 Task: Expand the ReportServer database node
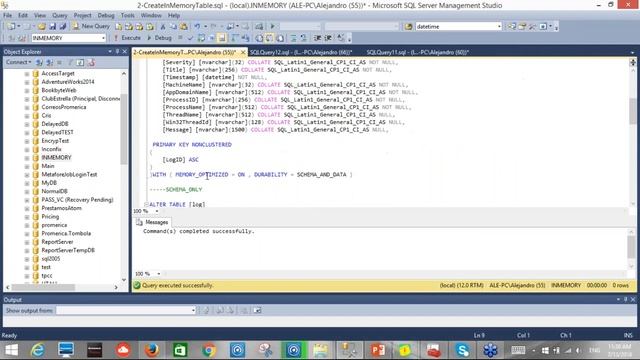pyautogui.click(x=27, y=242)
